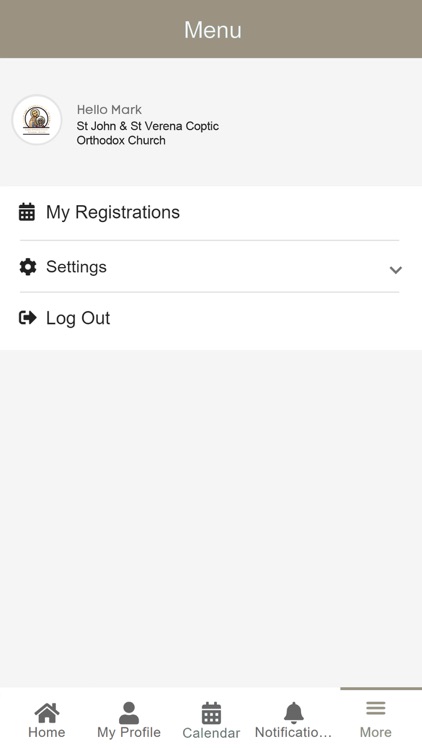Switch to the Home tab label
This screenshot has width=422, height=750.
pyautogui.click(x=46, y=732)
